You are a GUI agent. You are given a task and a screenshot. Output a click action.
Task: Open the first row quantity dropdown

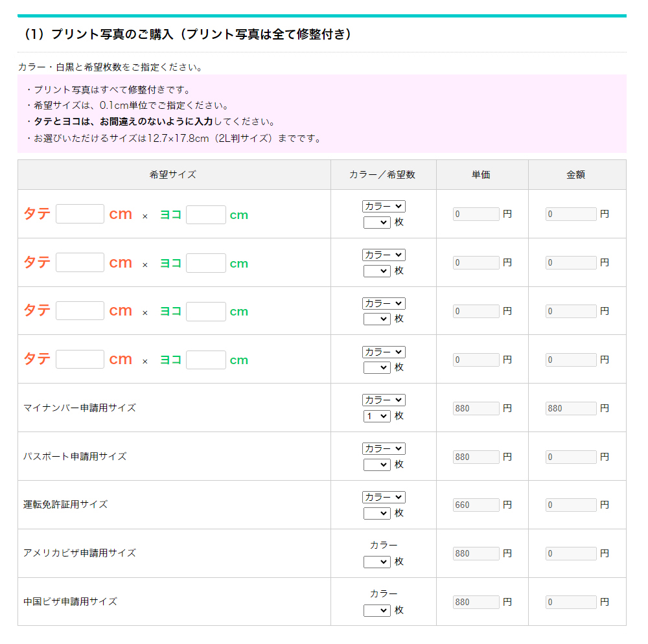coord(376,222)
